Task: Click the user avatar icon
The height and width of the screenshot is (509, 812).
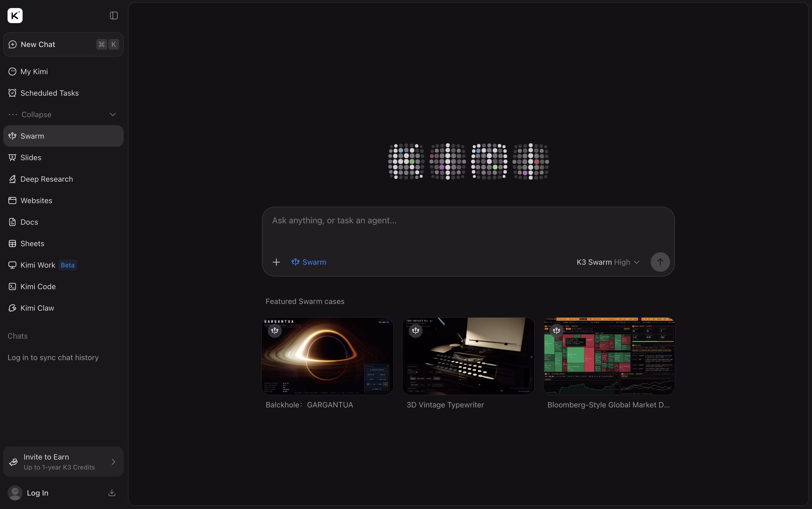Action: pos(15,493)
